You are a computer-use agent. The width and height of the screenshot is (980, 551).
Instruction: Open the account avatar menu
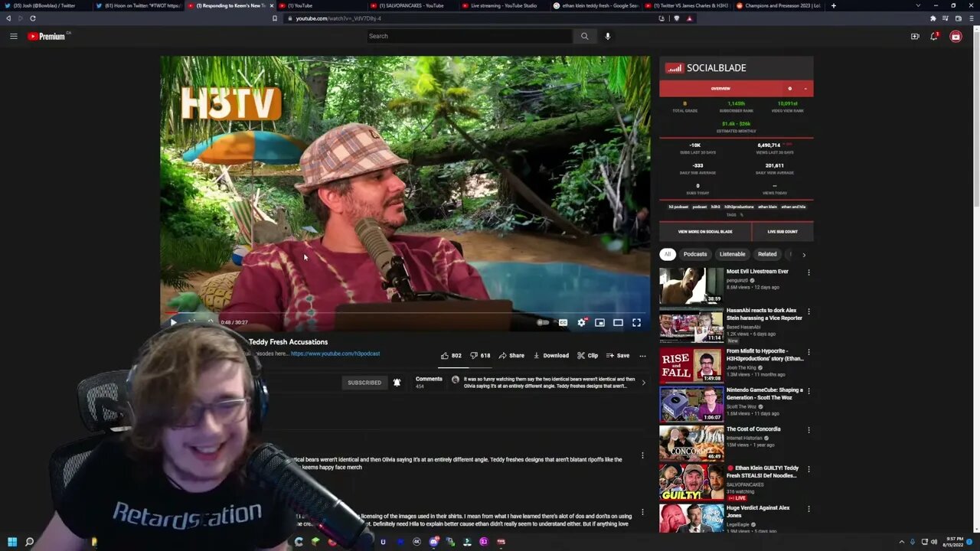pos(955,36)
